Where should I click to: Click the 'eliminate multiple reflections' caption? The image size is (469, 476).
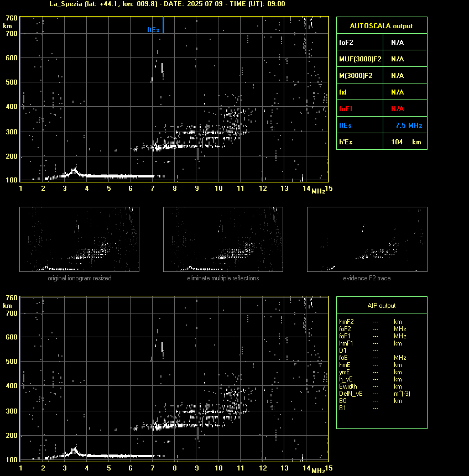(x=223, y=278)
